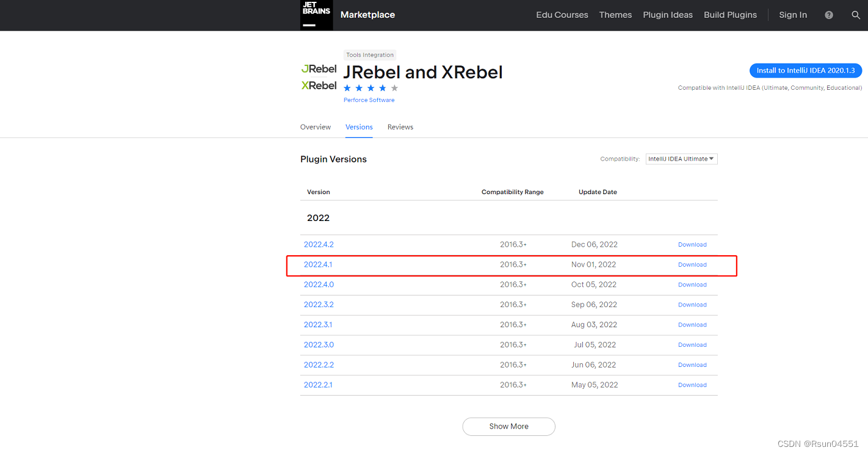The width and height of the screenshot is (868, 453).
Task: Open version 2022.3.1 link
Action: pyautogui.click(x=318, y=325)
